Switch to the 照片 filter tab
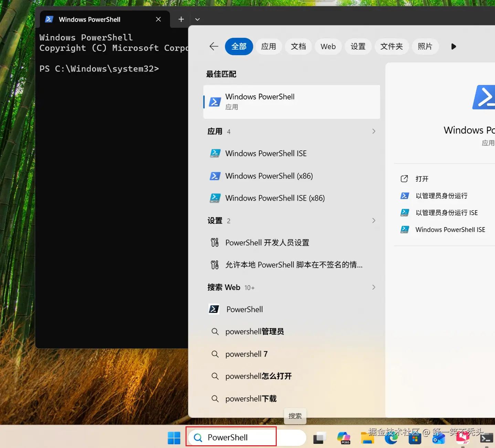Image resolution: width=495 pixels, height=448 pixels. tap(425, 46)
